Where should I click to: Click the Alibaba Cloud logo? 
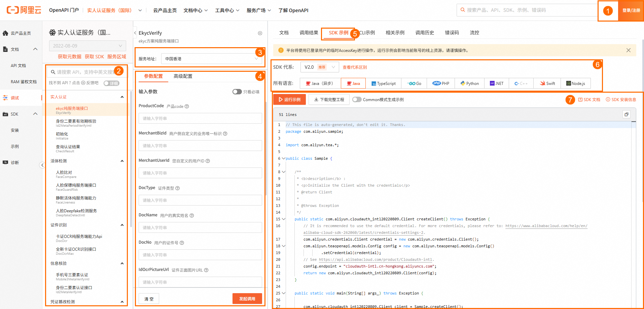coord(24,10)
